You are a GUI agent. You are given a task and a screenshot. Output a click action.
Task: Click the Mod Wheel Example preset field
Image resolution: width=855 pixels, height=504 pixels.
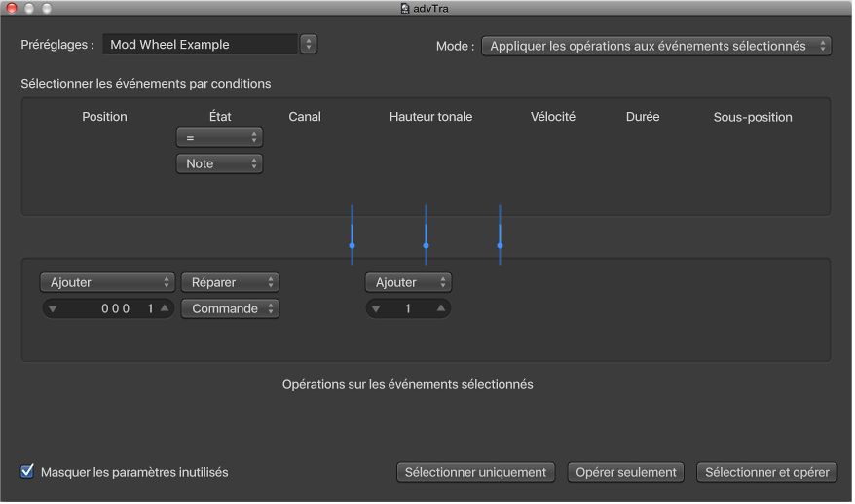[200, 44]
